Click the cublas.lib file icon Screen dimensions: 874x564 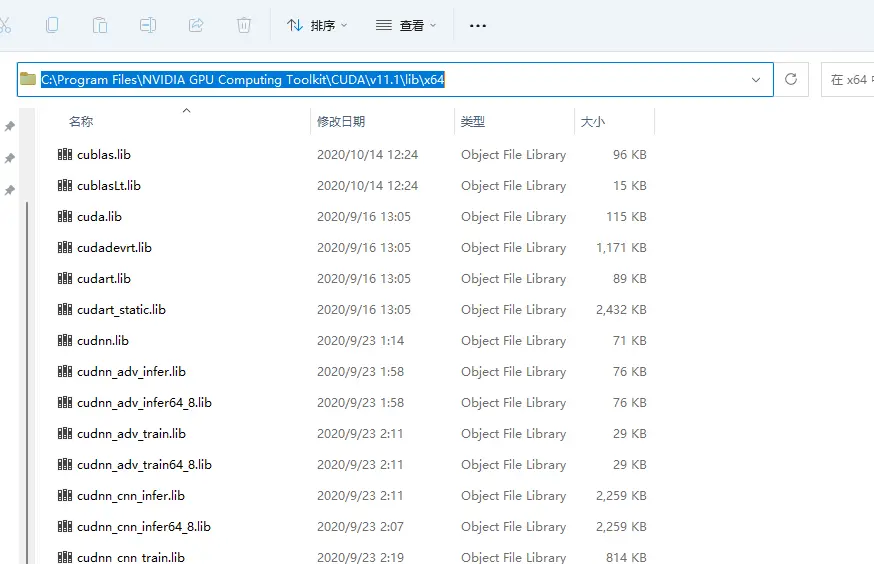click(x=65, y=154)
